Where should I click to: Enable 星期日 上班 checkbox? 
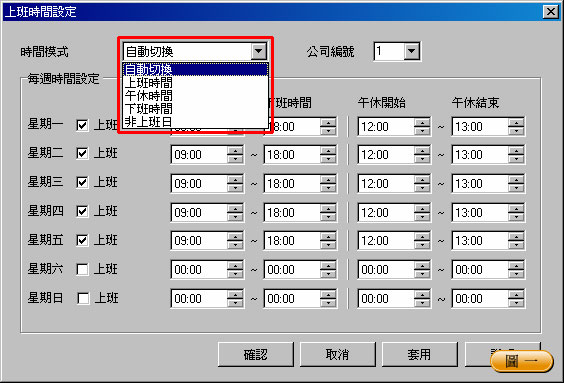coord(83,298)
